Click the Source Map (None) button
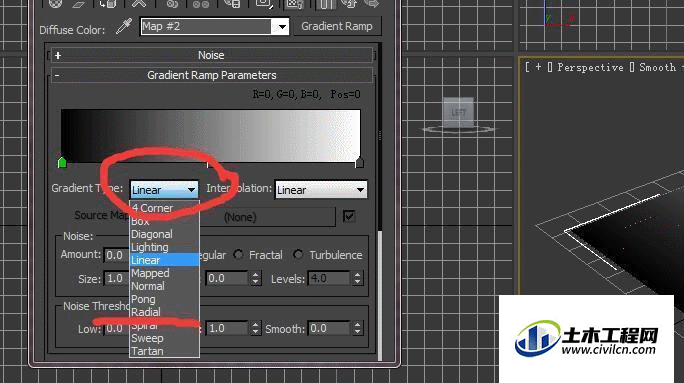684x383 pixels. (x=267, y=217)
